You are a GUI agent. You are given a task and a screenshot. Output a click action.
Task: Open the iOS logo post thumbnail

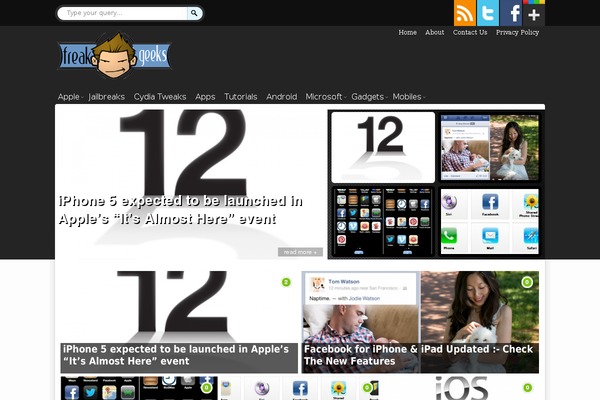[460, 388]
